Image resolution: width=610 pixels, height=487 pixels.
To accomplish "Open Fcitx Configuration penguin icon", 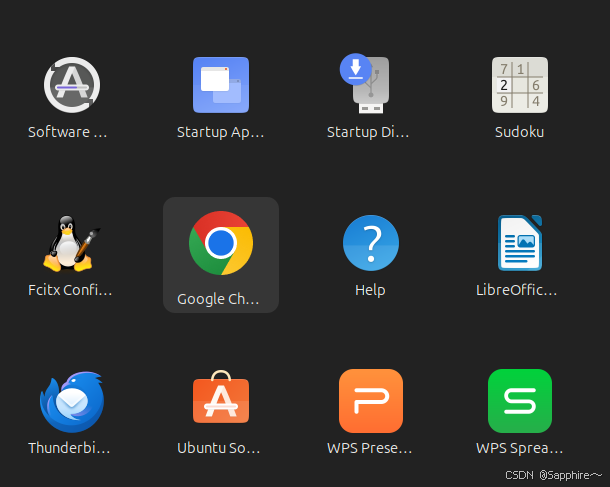I will 70,244.
